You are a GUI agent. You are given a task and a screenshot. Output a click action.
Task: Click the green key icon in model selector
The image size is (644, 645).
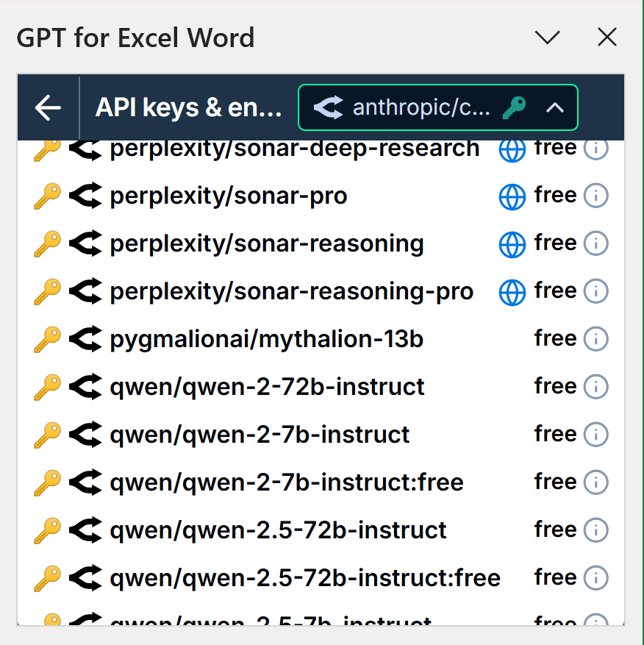click(514, 108)
